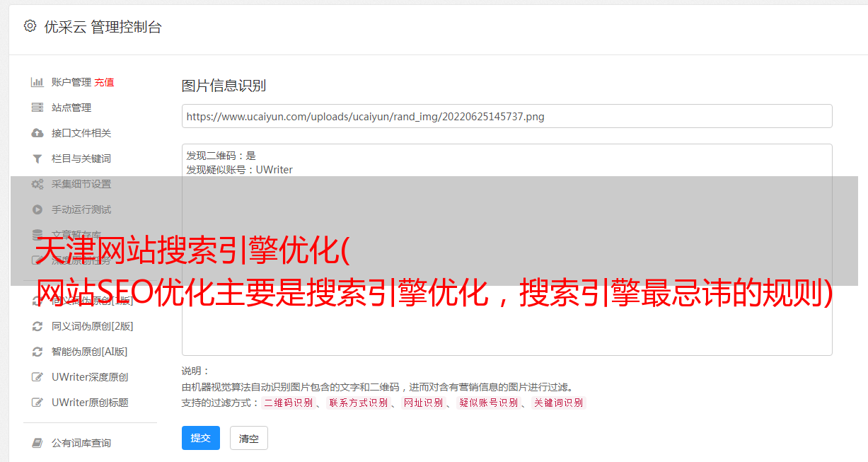Click the refresh icon for 智能伪原创[AI版]
The height and width of the screenshot is (462, 868).
click(37, 352)
